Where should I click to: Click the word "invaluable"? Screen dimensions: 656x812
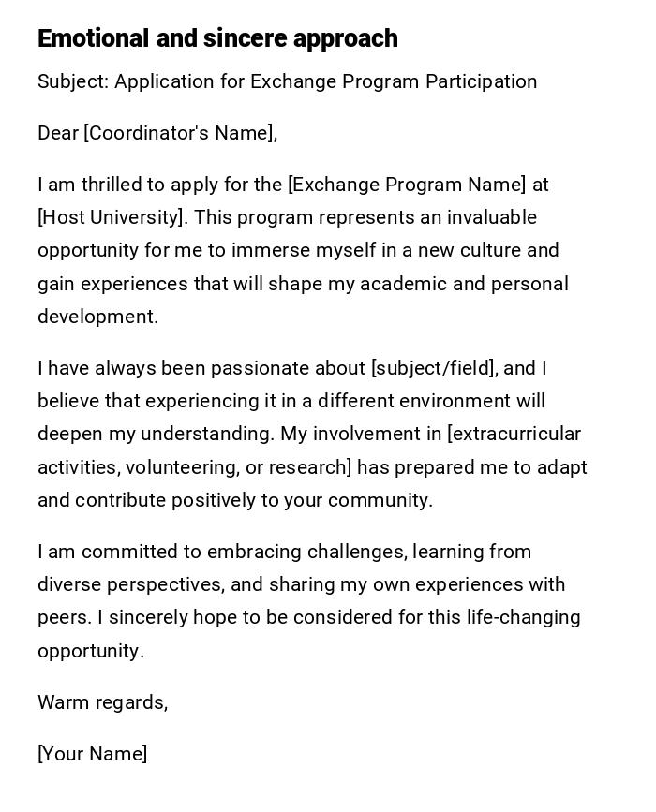tap(491, 217)
